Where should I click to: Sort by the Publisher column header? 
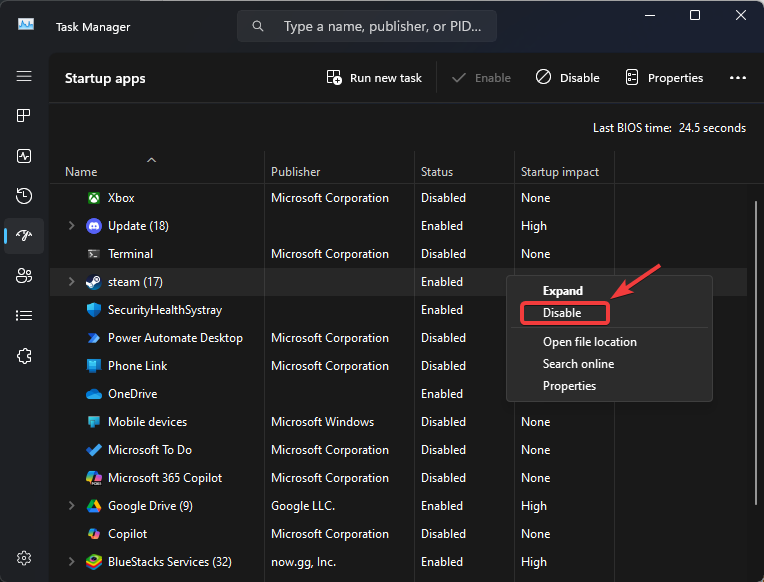click(295, 172)
